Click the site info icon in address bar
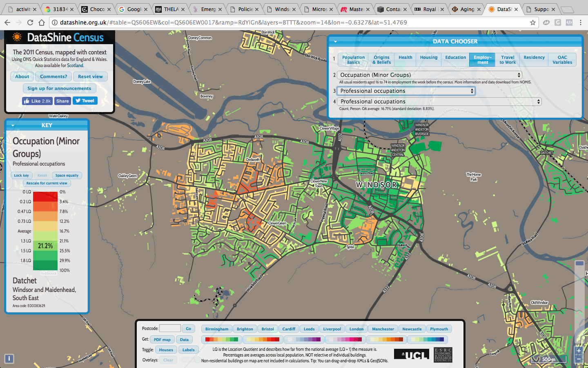The width and height of the screenshot is (588, 368). point(54,22)
